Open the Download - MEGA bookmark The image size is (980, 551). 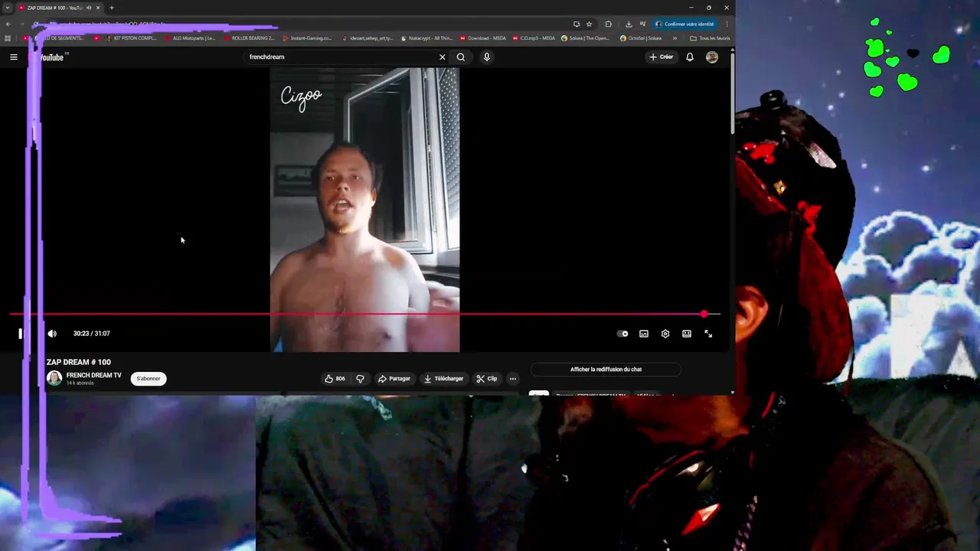(x=483, y=38)
